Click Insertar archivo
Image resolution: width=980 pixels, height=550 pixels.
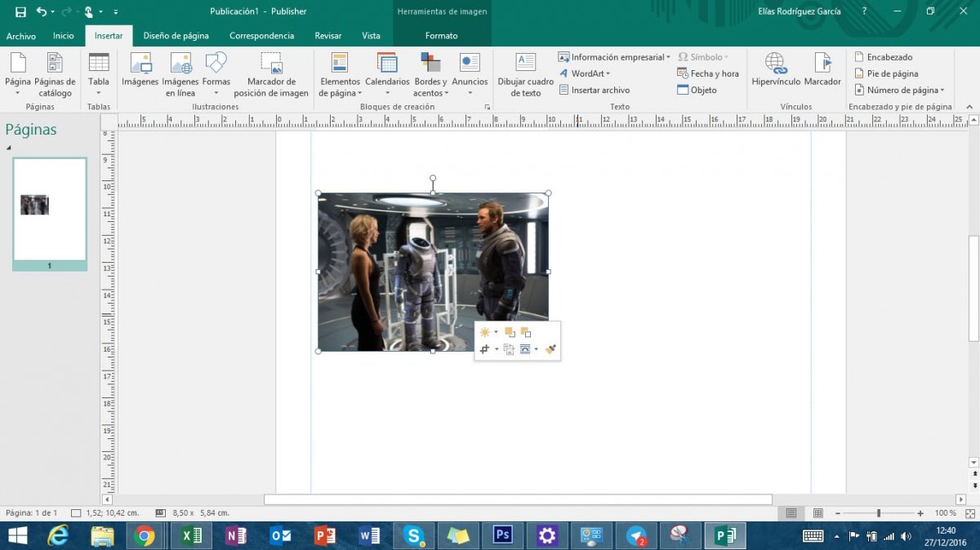pos(595,90)
